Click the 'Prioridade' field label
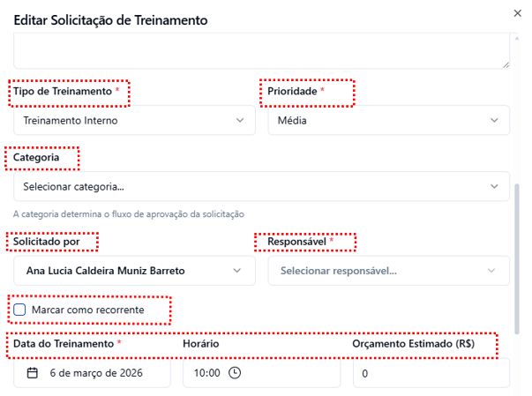The height and width of the screenshot is (396, 532). coord(292,92)
